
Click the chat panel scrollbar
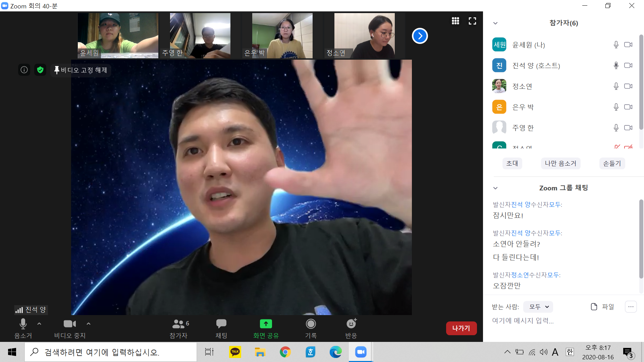641,239
